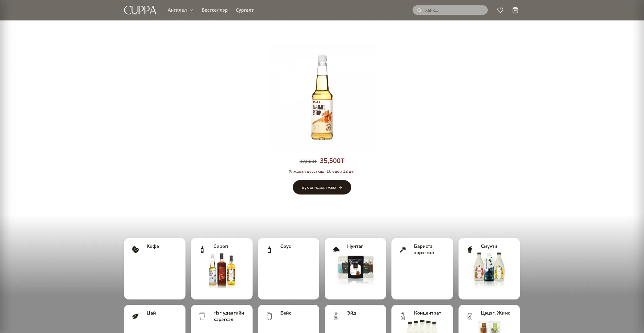Viewport: 644px width, 333px height.
Task: Click the powder bags thumbnail in Нунтаг card
Action: [356, 270]
